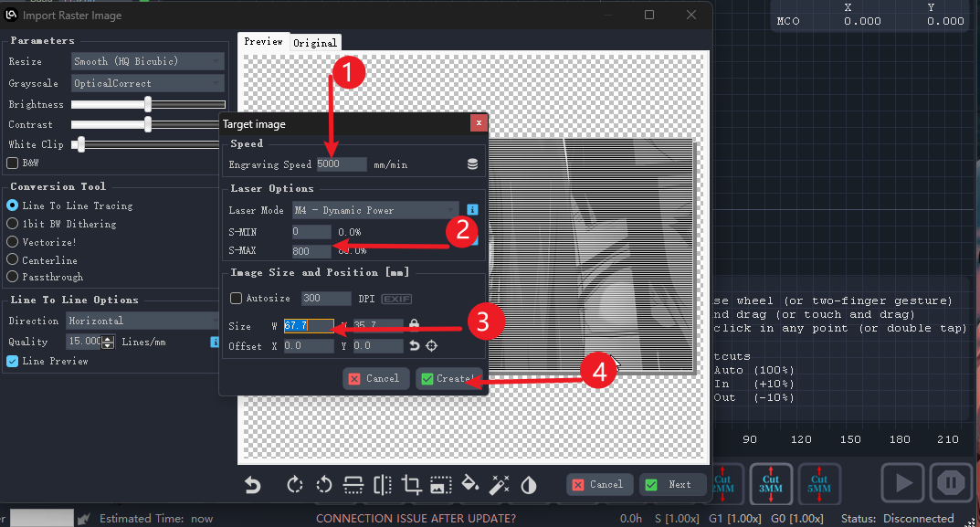Viewport: 980px width, 527px height.
Task: Click Cancel in the Target image dialog
Action: tap(375, 378)
